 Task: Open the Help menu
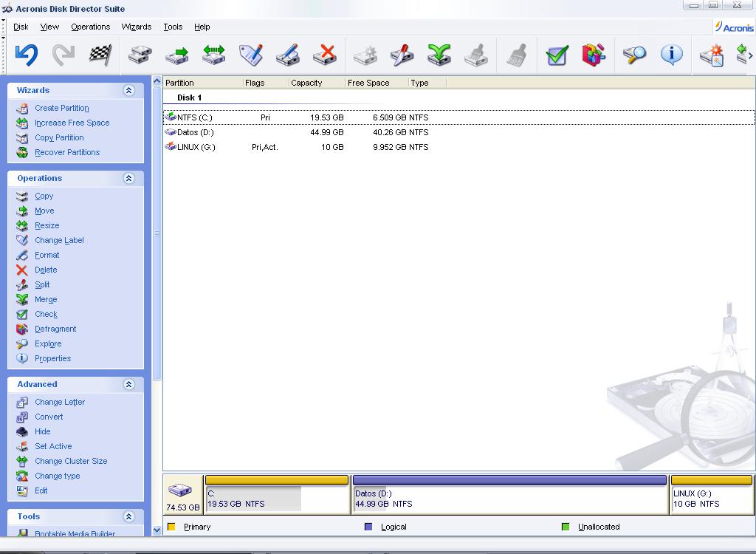point(202,27)
